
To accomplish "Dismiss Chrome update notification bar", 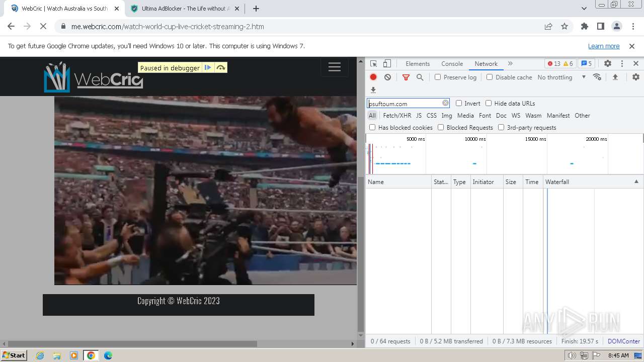I will [632, 46].
